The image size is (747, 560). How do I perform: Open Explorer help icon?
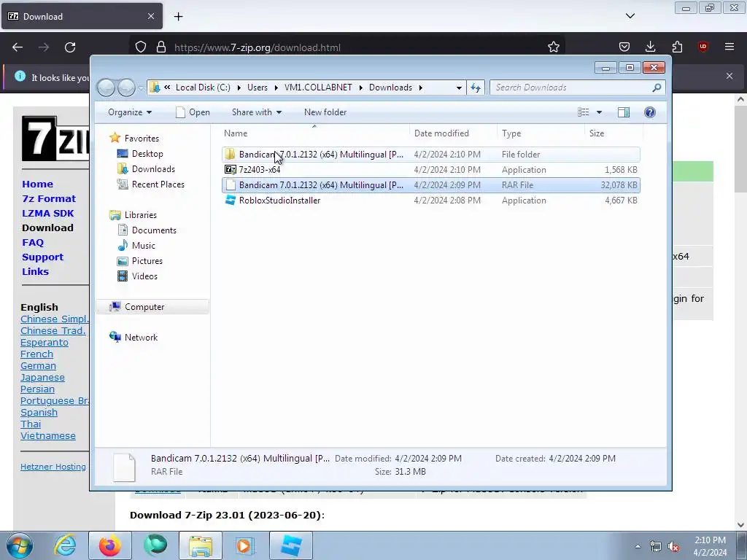tap(650, 112)
